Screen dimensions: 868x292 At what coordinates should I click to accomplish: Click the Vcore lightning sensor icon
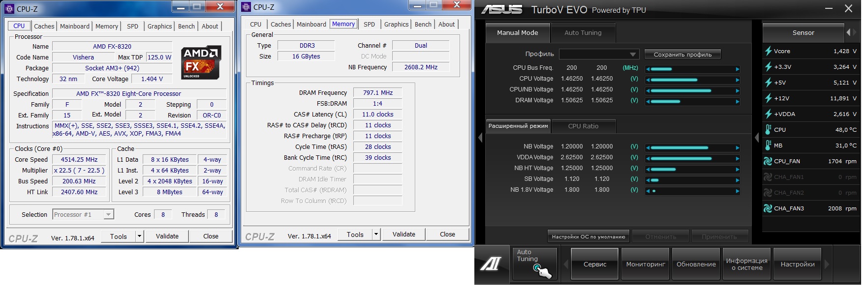(x=768, y=51)
